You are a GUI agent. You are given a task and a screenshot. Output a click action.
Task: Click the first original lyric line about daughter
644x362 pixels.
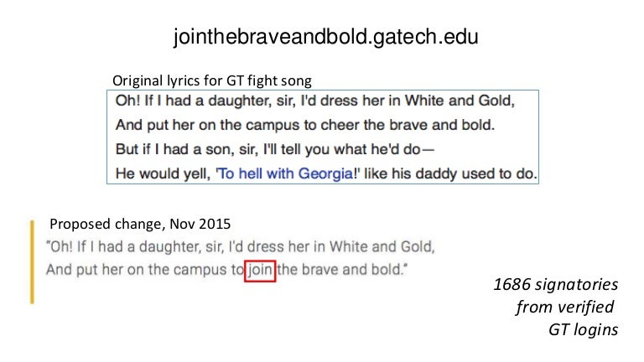(315, 101)
